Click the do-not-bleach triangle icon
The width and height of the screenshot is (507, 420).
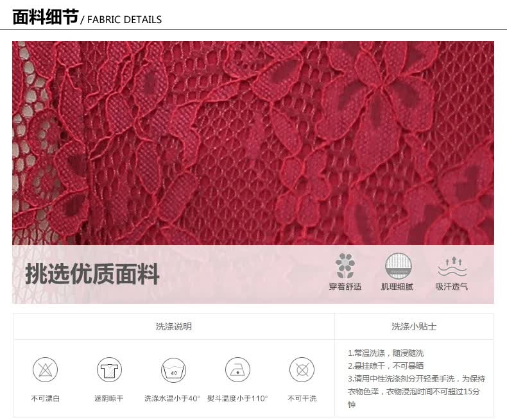tap(46, 369)
